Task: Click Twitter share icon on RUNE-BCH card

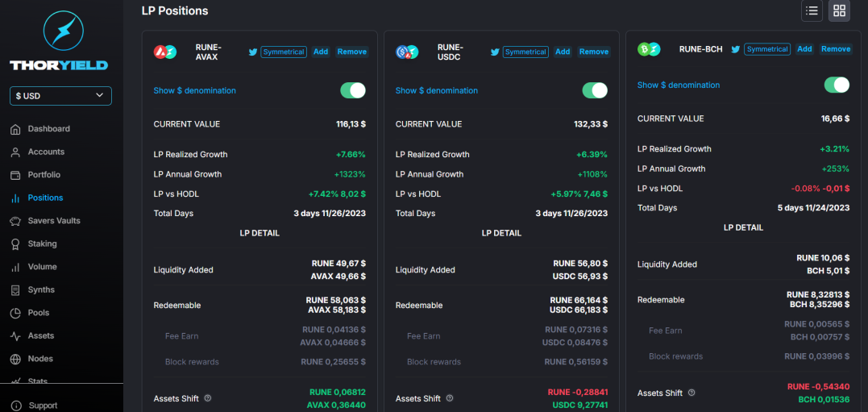Action: point(736,49)
